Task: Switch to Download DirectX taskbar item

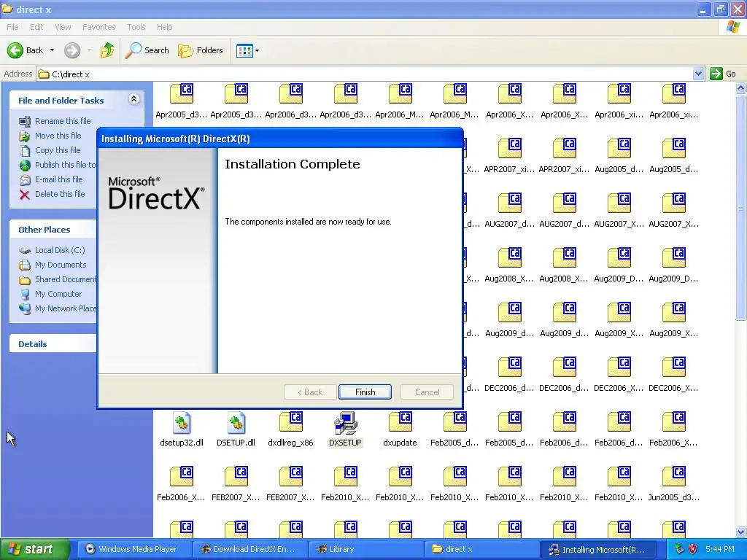Action: point(251,550)
